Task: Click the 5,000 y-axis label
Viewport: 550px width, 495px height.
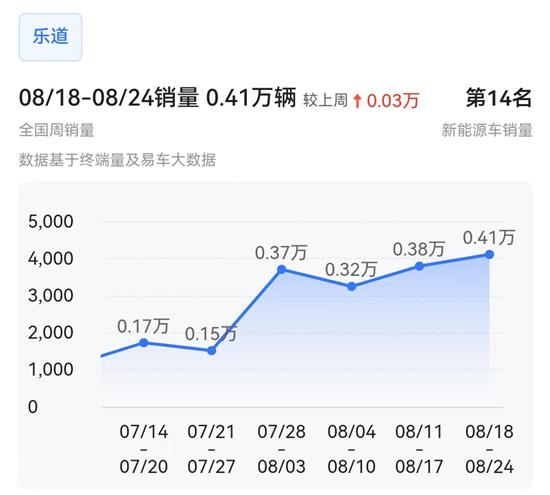Action: (51, 222)
